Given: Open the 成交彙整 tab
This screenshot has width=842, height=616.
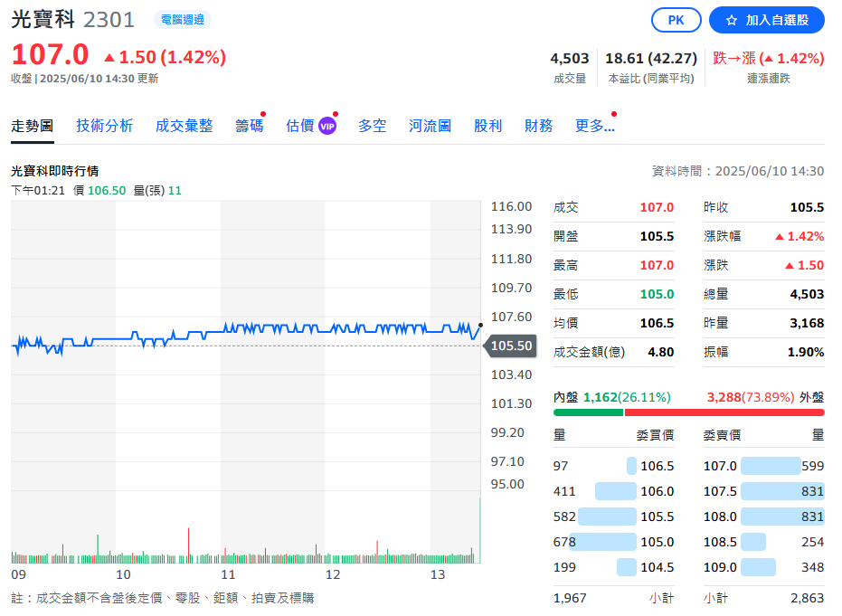Looking at the screenshot, I should (184, 127).
